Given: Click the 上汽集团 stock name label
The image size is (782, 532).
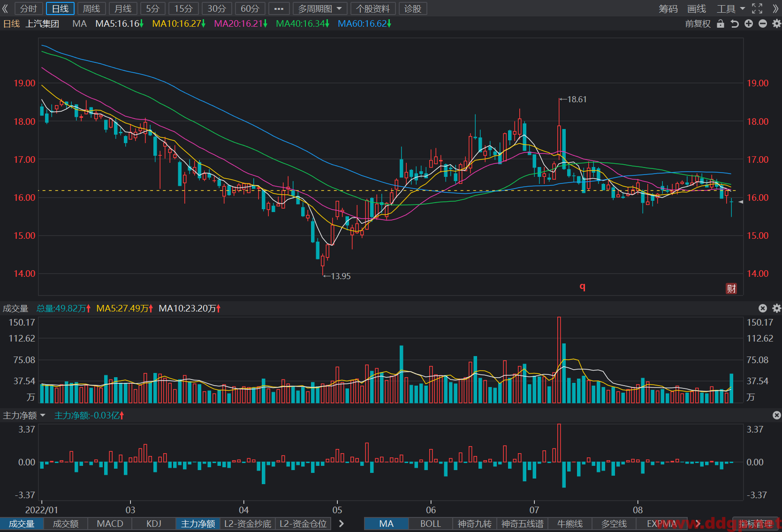Looking at the screenshot, I should 42,23.
